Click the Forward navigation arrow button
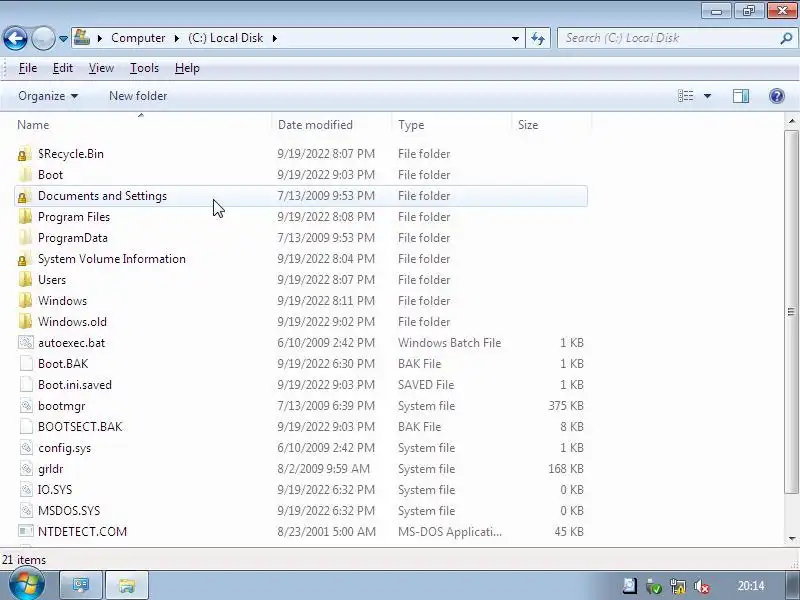800x600 pixels. 43,38
